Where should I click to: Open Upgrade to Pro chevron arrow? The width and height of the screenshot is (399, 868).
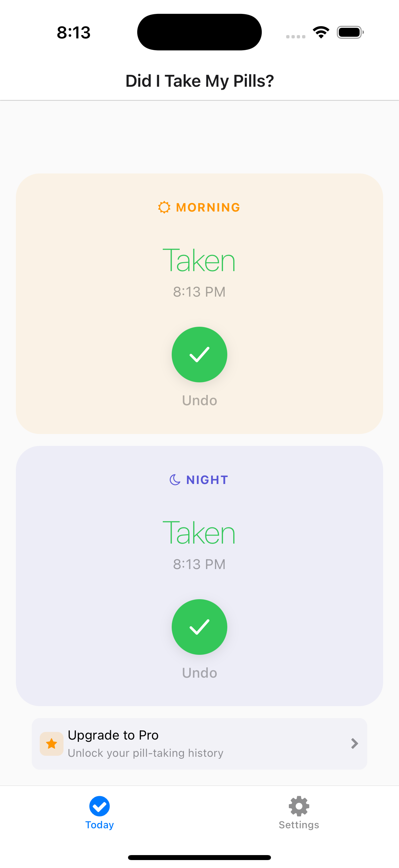tap(354, 743)
